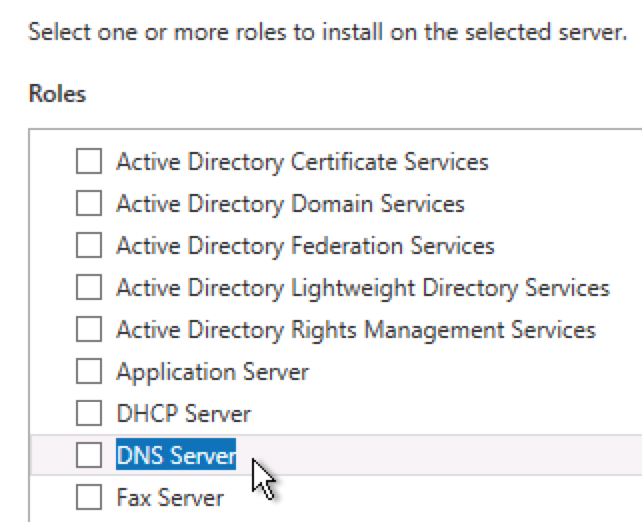
Task: Check the Fax Server checkbox
Action: tap(89, 497)
